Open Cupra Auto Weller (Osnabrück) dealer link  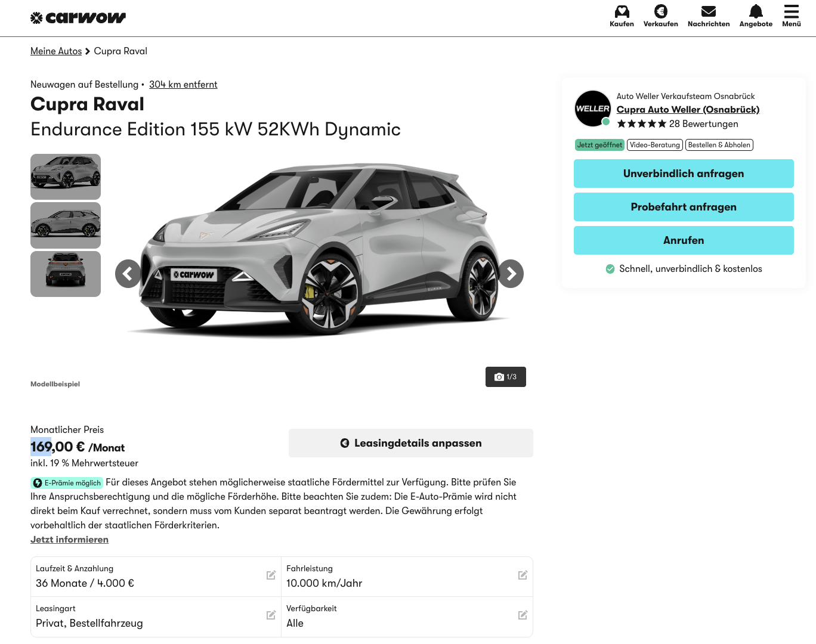coord(688,110)
